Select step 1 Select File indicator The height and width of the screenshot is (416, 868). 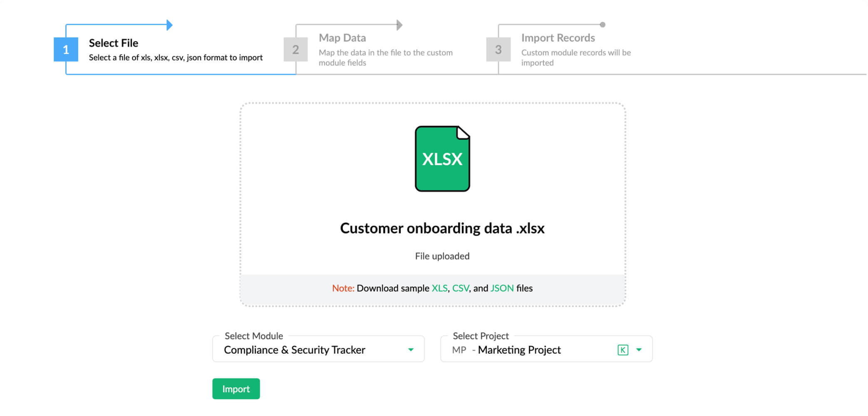click(66, 50)
